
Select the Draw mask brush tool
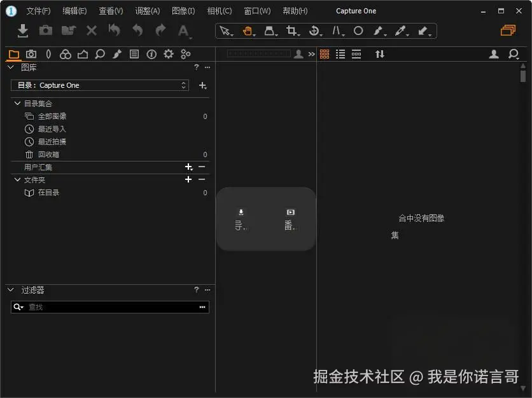pyautogui.click(x=379, y=31)
